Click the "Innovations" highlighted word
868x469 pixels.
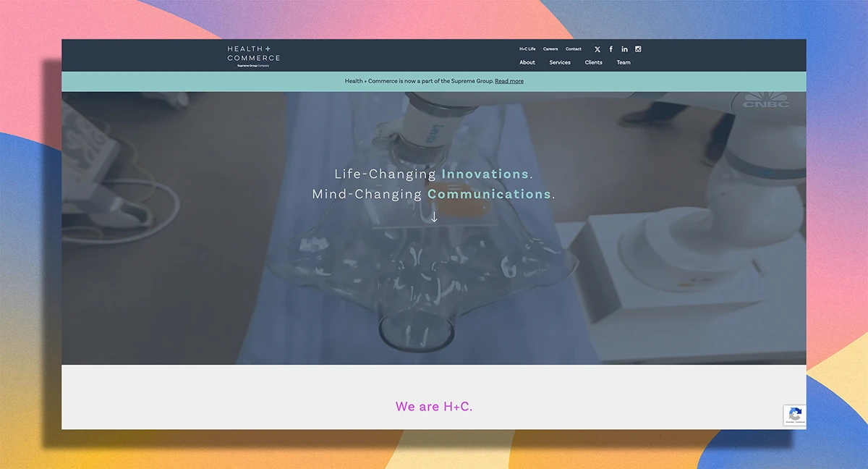(x=485, y=174)
